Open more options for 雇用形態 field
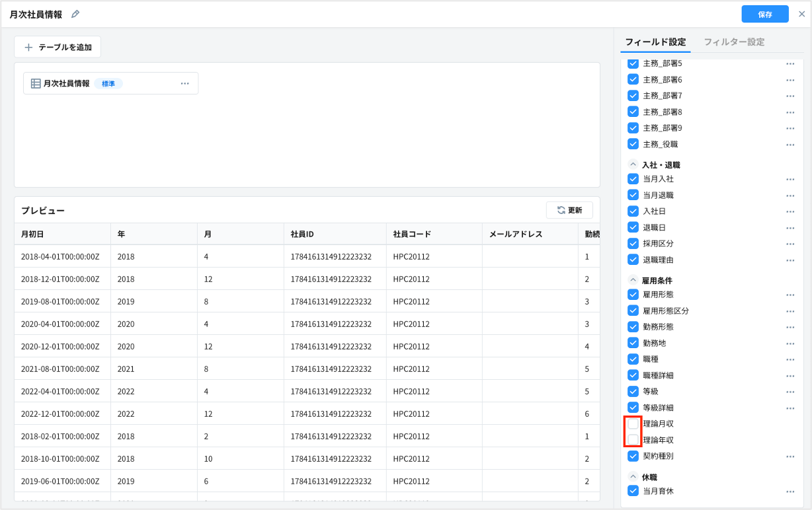This screenshot has width=812, height=510. pyautogui.click(x=790, y=295)
